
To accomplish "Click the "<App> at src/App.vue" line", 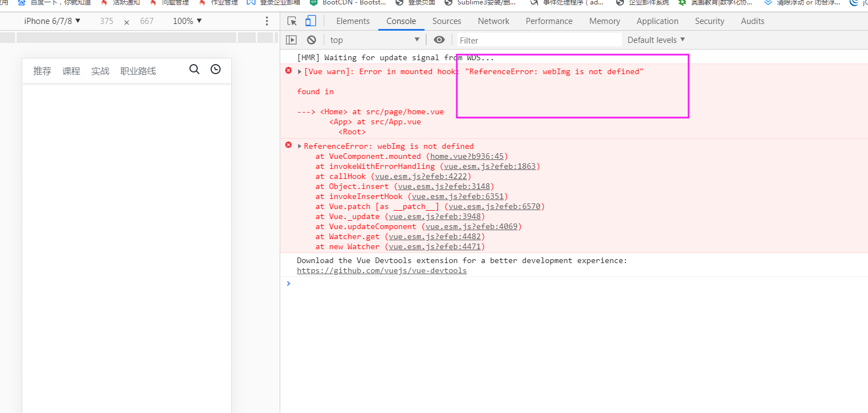I will coord(375,122).
